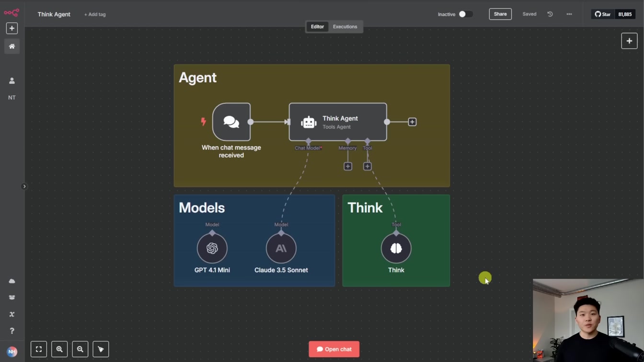Open the cloud icon in sidebar

(12, 281)
